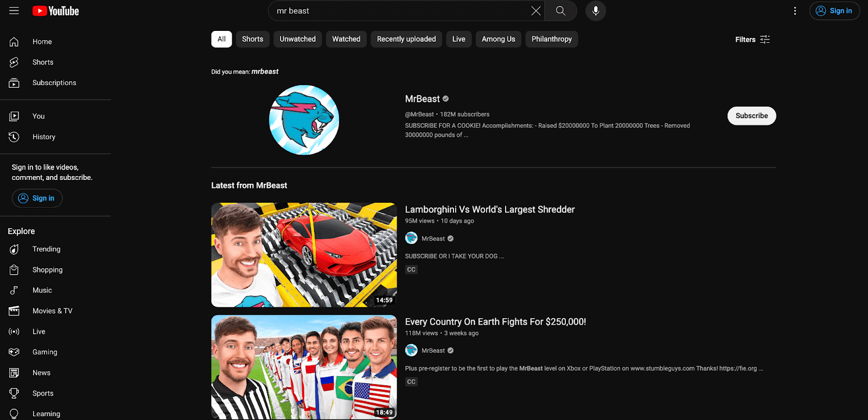Select the All filter chip
This screenshot has width=868, height=420.
coord(221,39)
